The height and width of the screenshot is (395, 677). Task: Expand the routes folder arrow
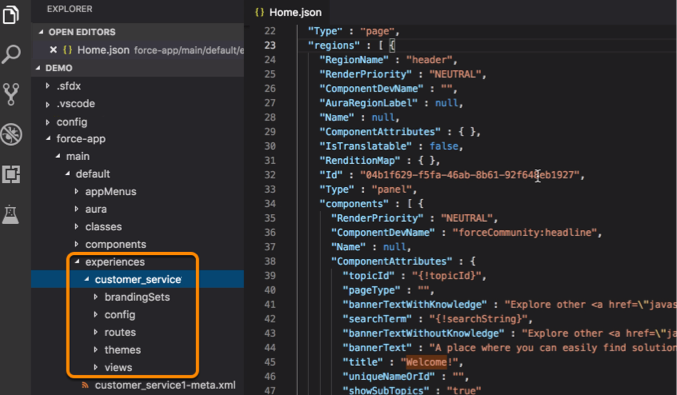[96, 332]
